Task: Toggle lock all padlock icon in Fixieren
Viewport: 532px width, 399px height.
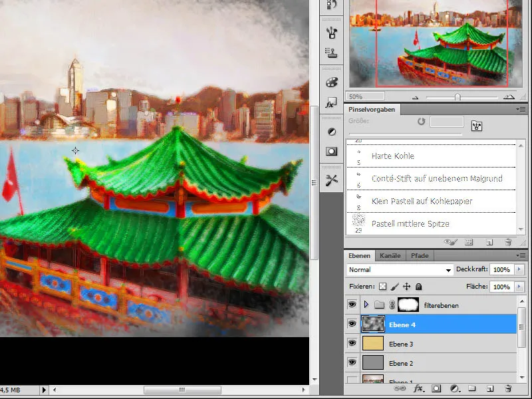Action: (x=419, y=287)
